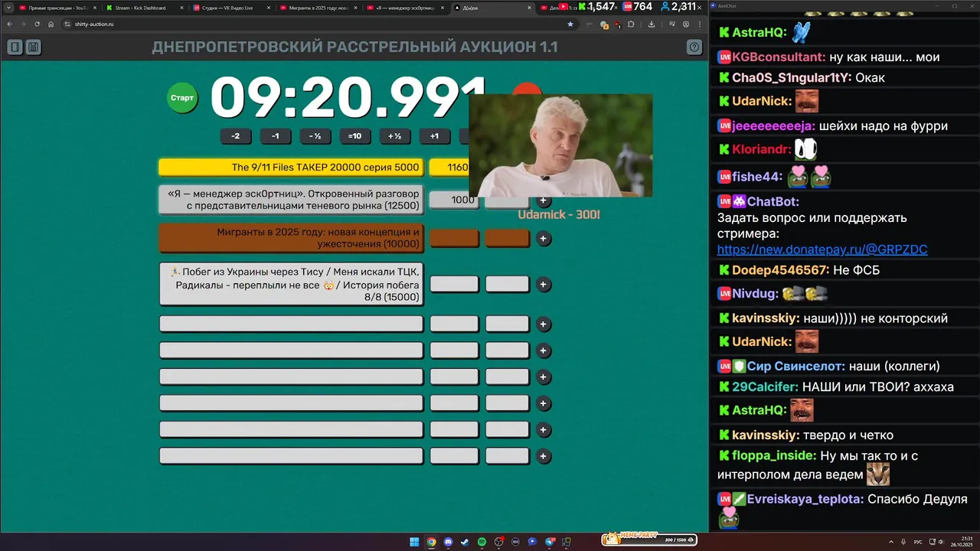The width and height of the screenshot is (980, 551).
Task: Bookmark this page with the star icon
Action: [x=570, y=24]
